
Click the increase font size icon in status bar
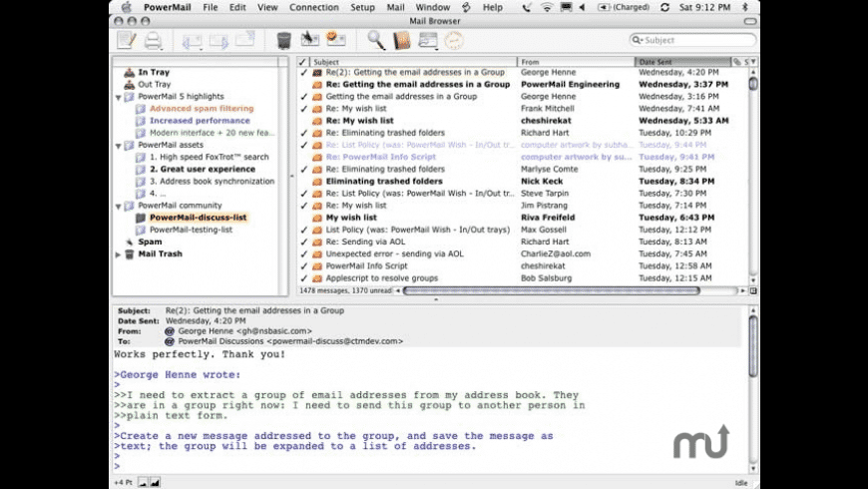[x=155, y=483]
